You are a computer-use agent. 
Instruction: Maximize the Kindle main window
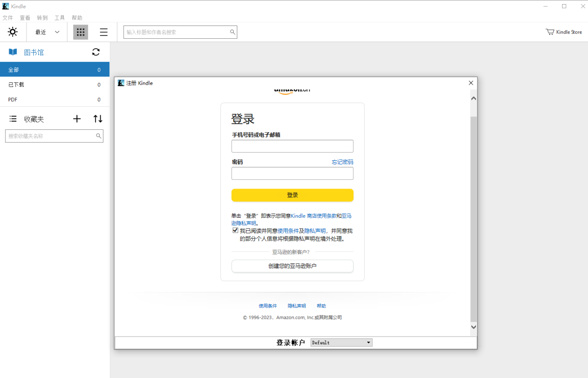click(564, 6)
